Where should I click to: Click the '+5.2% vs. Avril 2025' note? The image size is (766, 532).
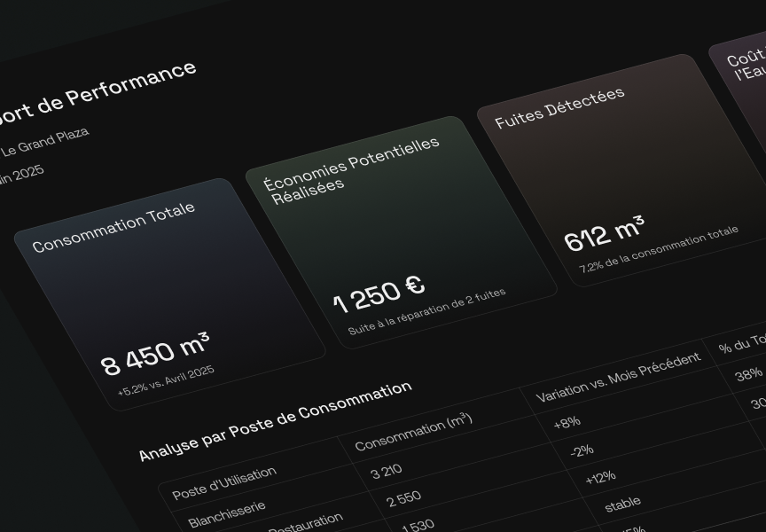166,380
